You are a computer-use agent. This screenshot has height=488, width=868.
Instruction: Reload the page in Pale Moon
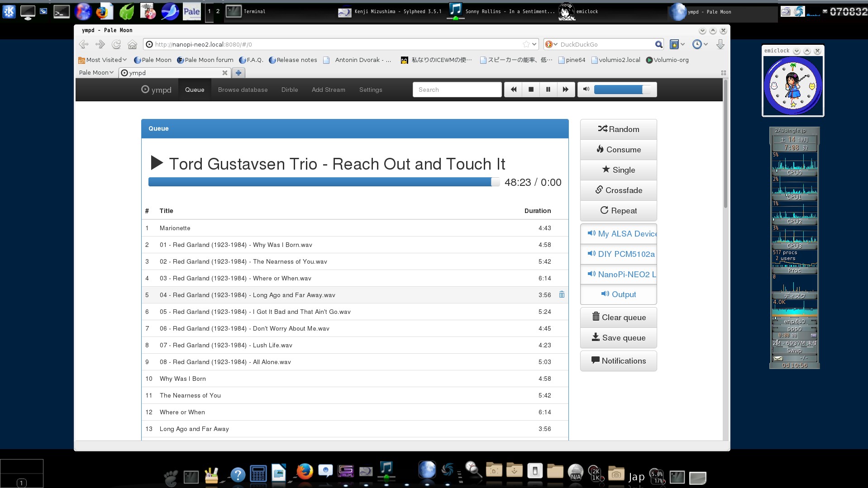[x=116, y=44]
